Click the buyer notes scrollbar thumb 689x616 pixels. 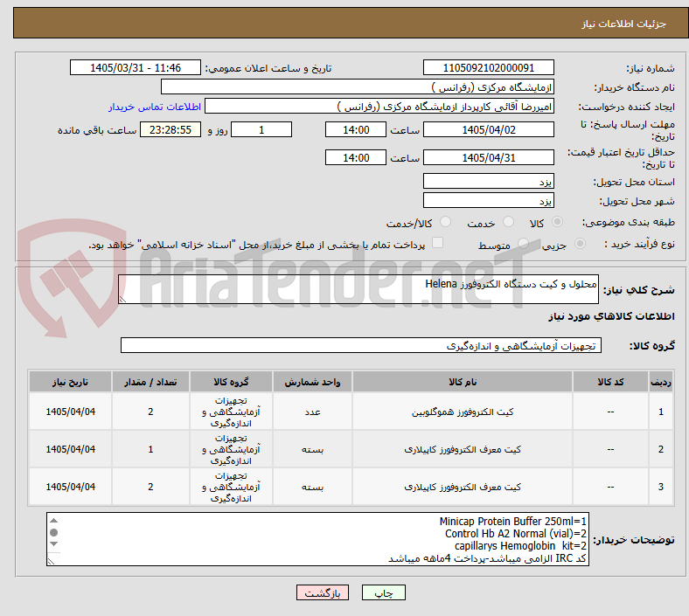[53, 533]
